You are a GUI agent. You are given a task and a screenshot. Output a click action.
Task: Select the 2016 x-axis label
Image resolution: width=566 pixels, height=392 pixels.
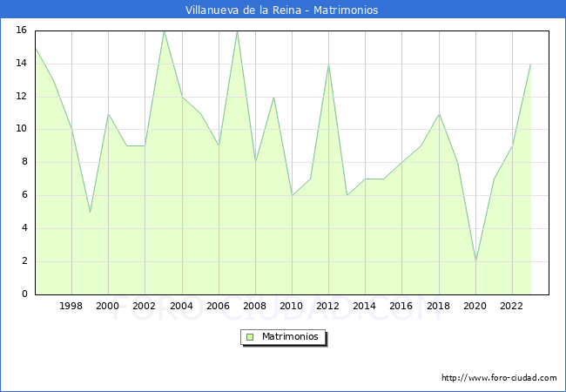401,306
